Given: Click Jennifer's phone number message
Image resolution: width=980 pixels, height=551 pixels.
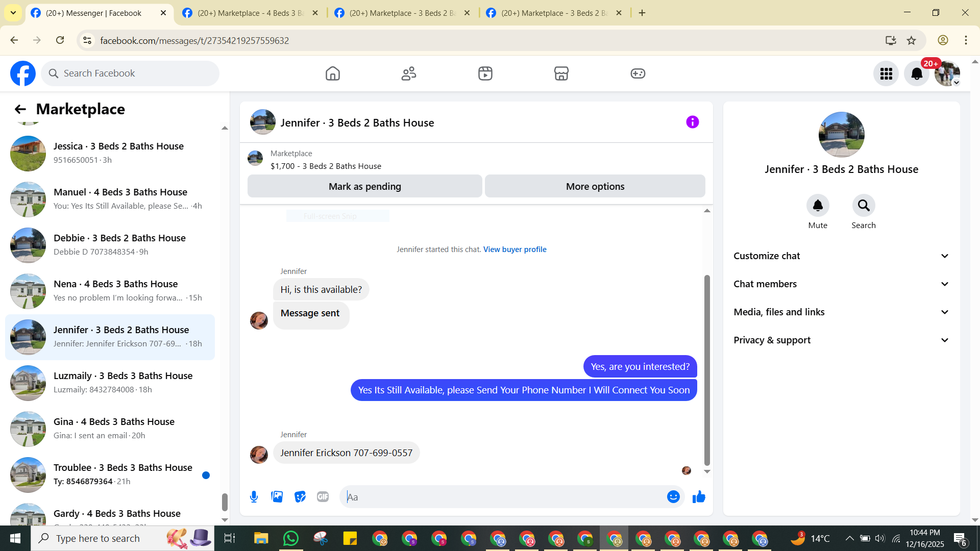Looking at the screenshot, I should coord(346,453).
